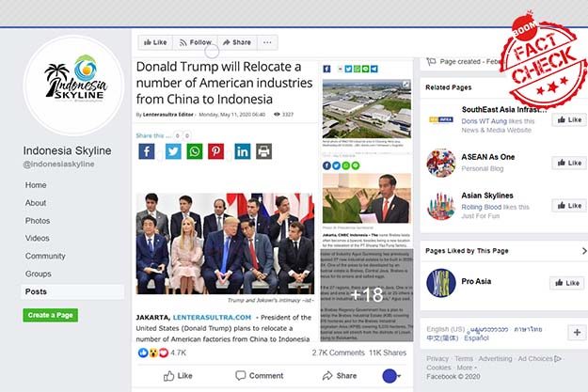Image resolution: width=588 pixels, height=392 pixels.
Task: Open the Community section
Action: (45, 256)
